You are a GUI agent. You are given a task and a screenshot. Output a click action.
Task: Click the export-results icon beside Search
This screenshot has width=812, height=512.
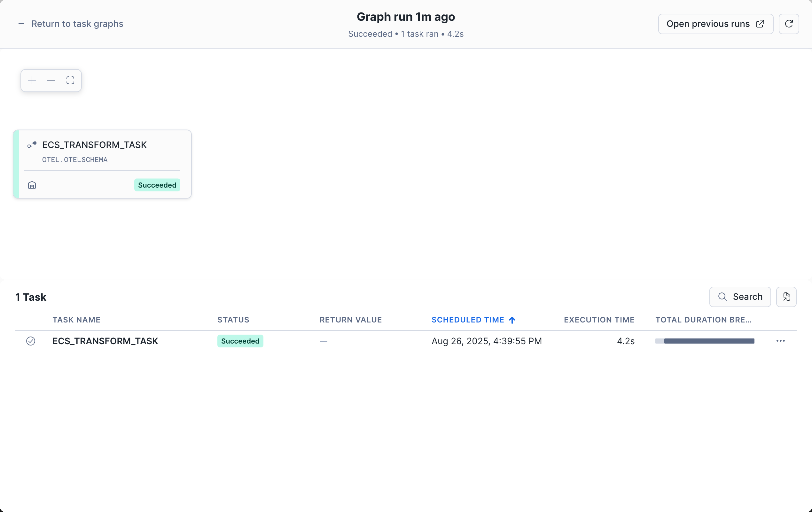coord(787,297)
